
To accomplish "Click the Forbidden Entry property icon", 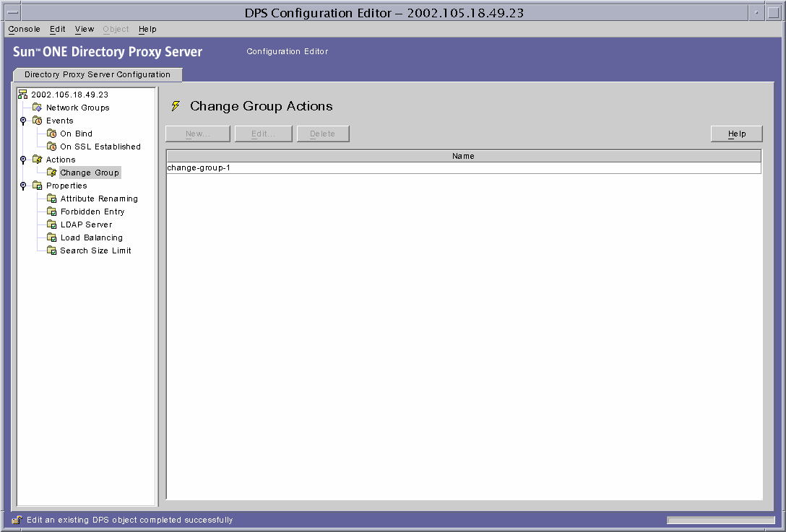I will tap(51, 211).
